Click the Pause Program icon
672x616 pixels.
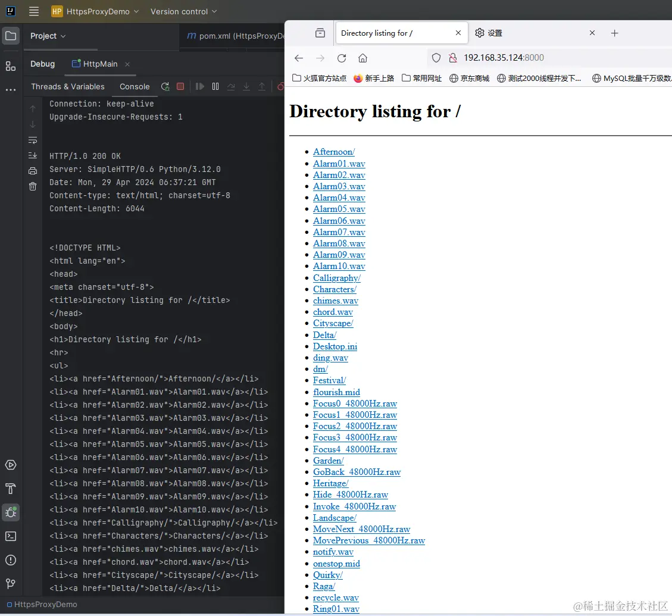pos(215,86)
